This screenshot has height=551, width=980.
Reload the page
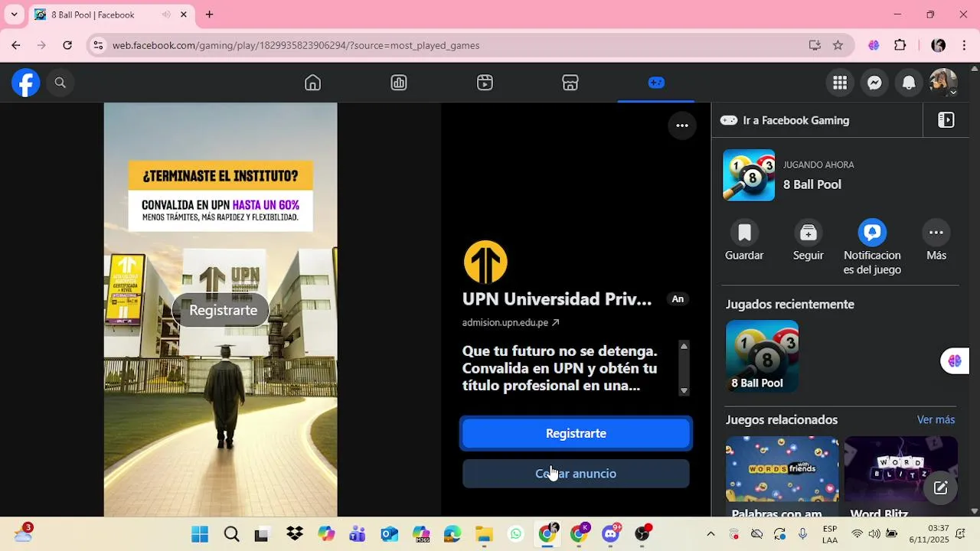point(67,45)
